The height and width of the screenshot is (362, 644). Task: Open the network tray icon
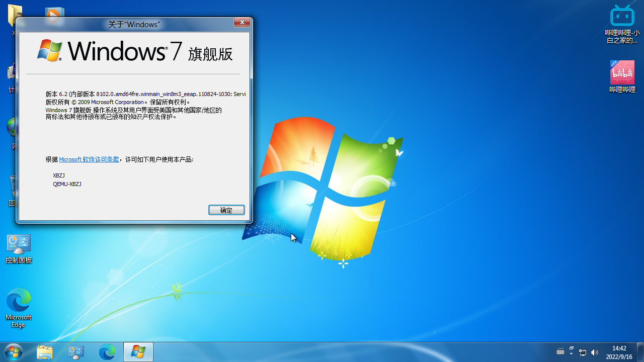coord(583,352)
